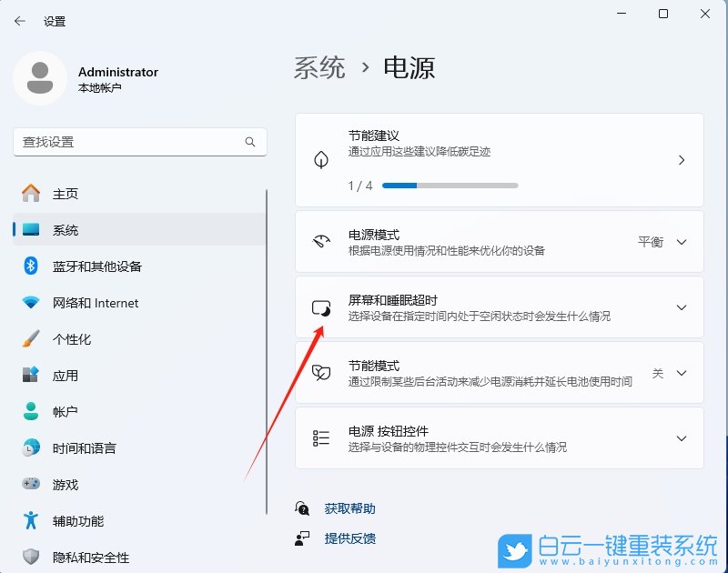728x573 pixels.
Task: Click the 应用 sidebar icon
Action: (32, 375)
